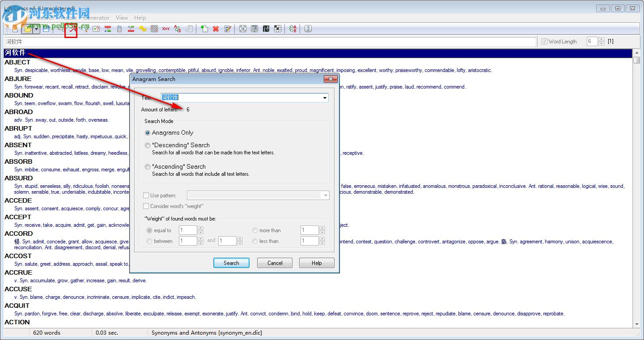This screenshot has width=644, height=340.
Task: Click the A-B conversion toolbar icon
Action: (293, 29)
